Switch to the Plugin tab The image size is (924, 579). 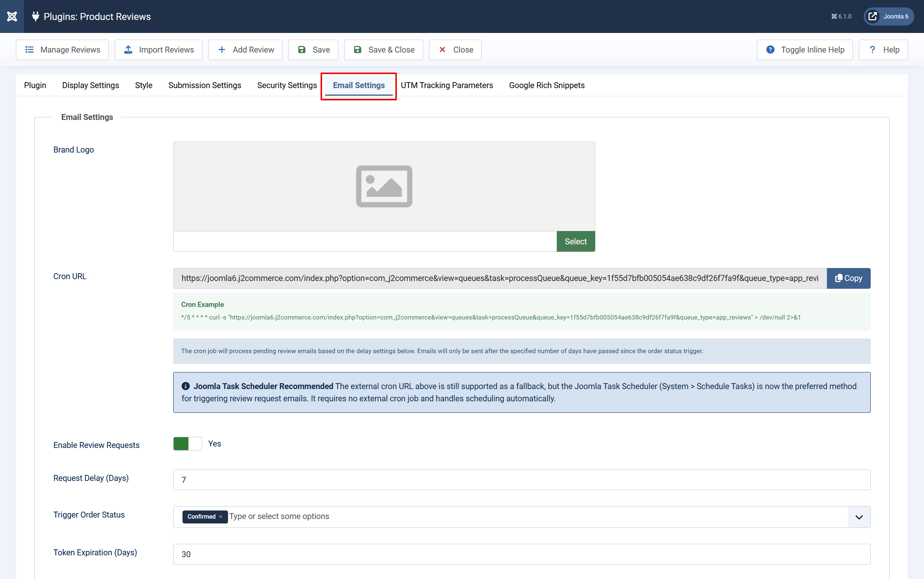pyautogui.click(x=35, y=86)
